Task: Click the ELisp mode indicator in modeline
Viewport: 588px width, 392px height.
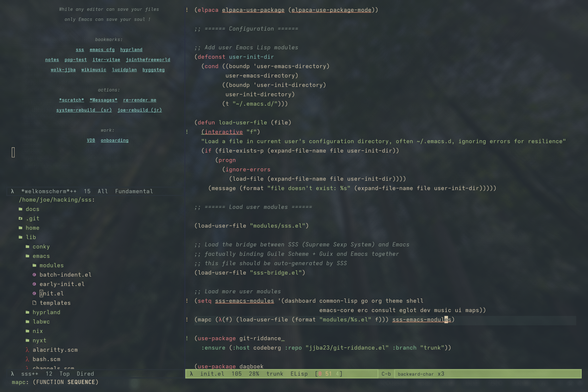Action: point(299,374)
